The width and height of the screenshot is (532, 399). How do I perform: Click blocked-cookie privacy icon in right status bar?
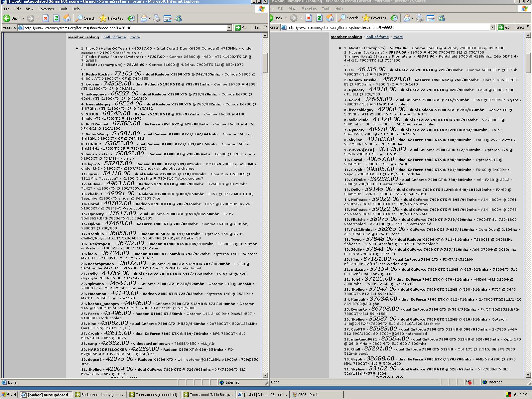(x=469, y=382)
